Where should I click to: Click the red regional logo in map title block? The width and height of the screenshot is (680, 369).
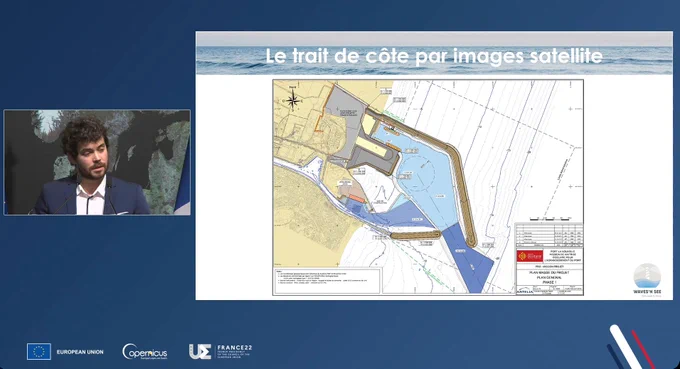pos(530,255)
